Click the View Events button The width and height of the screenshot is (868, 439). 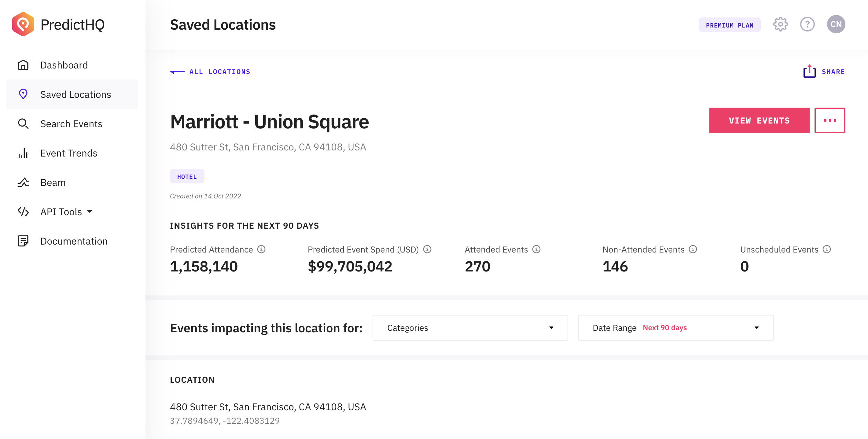759,120
